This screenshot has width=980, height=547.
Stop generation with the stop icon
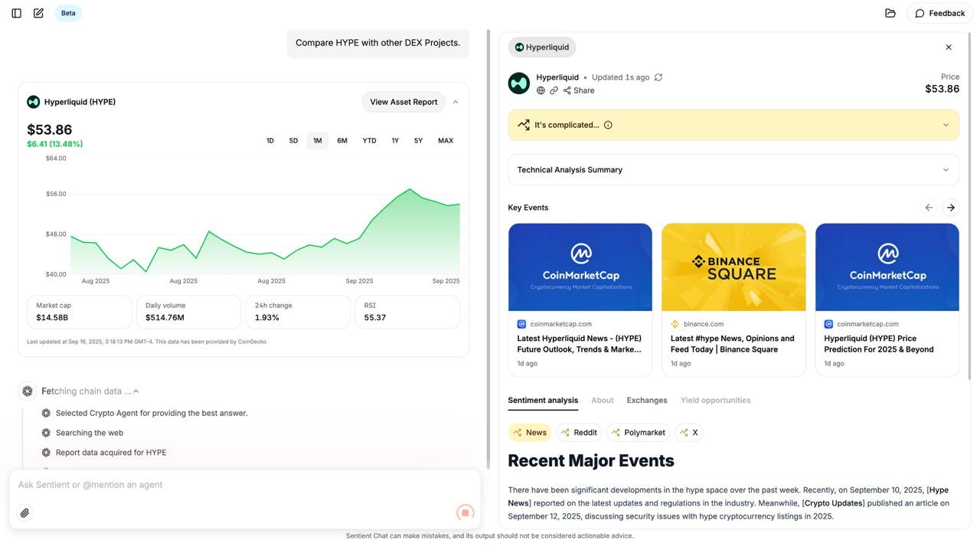(x=465, y=513)
